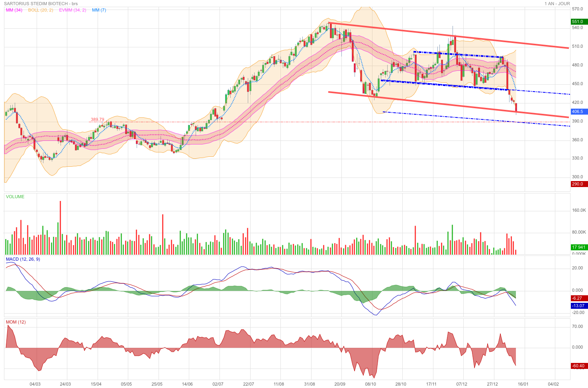
Task: Click the 160.0K volume axis value
Action: [579, 210]
